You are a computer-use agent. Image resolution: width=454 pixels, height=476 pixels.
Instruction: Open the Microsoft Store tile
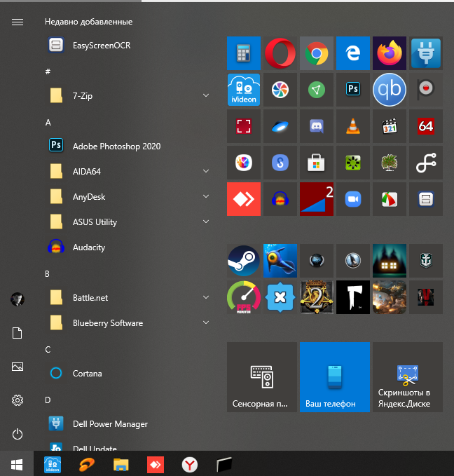(317, 163)
